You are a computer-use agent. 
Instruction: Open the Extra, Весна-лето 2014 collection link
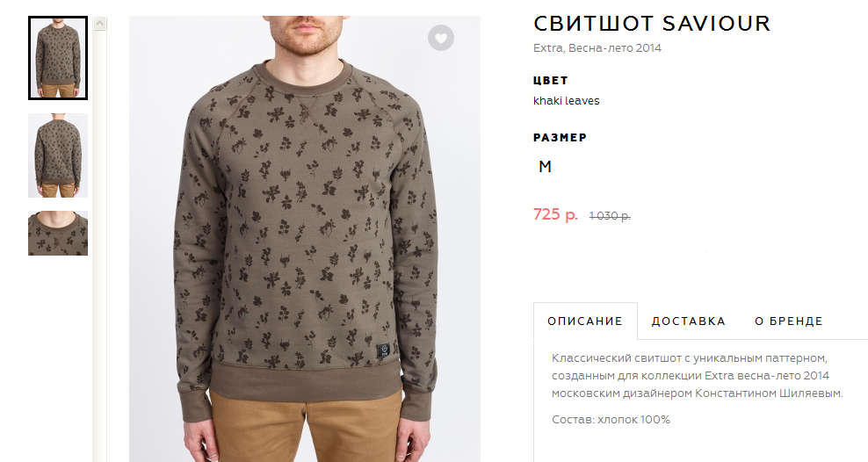(597, 48)
